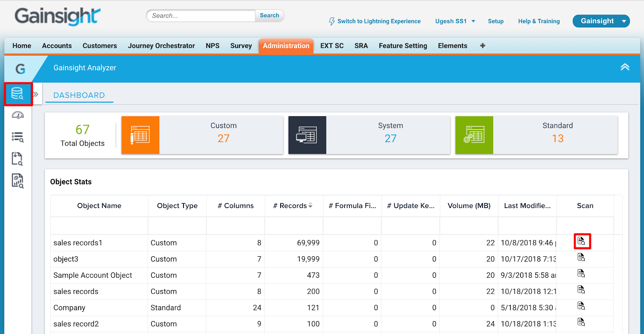Scan the sales records row
644x334 pixels.
pos(582,289)
